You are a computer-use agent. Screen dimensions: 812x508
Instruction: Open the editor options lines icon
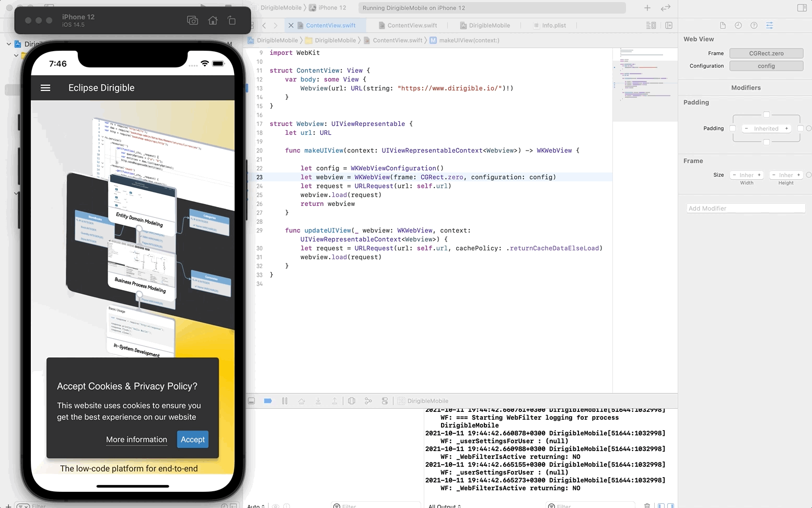point(651,25)
